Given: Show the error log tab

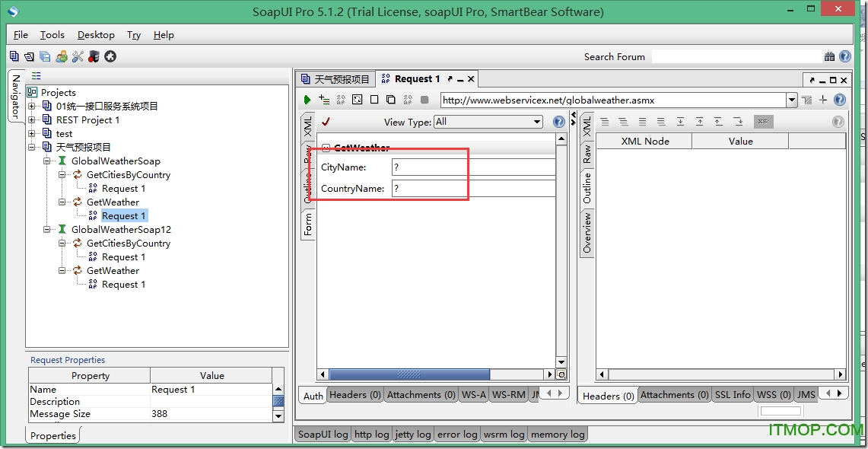Looking at the screenshot, I should tap(457, 434).
